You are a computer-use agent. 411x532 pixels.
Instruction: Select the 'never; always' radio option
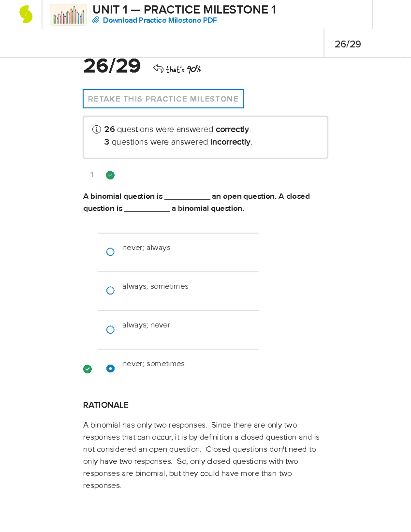coord(110,252)
